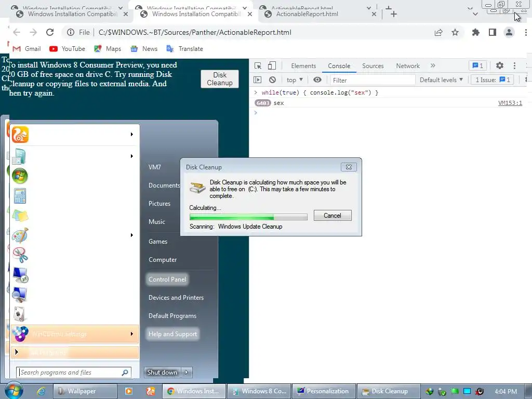Open Windows Media Player taskbar icon

pyautogui.click(x=129, y=391)
